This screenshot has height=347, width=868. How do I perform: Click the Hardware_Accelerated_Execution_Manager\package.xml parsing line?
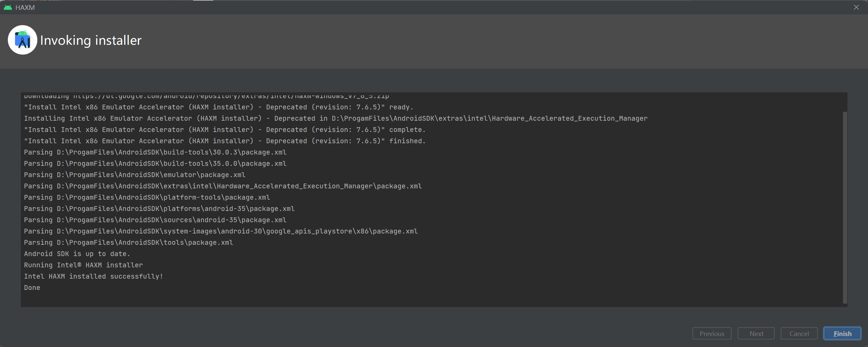(x=223, y=186)
